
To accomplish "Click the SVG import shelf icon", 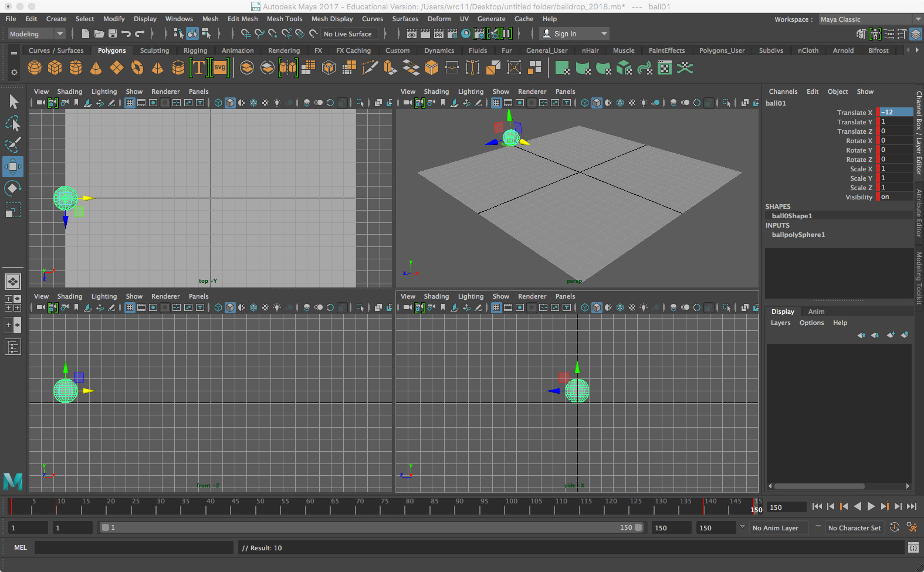I will (220, 68).
